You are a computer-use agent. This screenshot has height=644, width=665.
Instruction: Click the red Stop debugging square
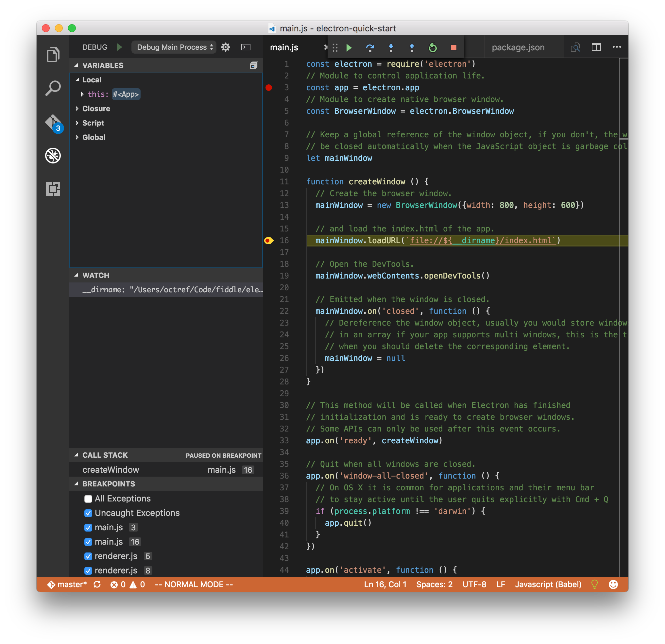[453, 48]
